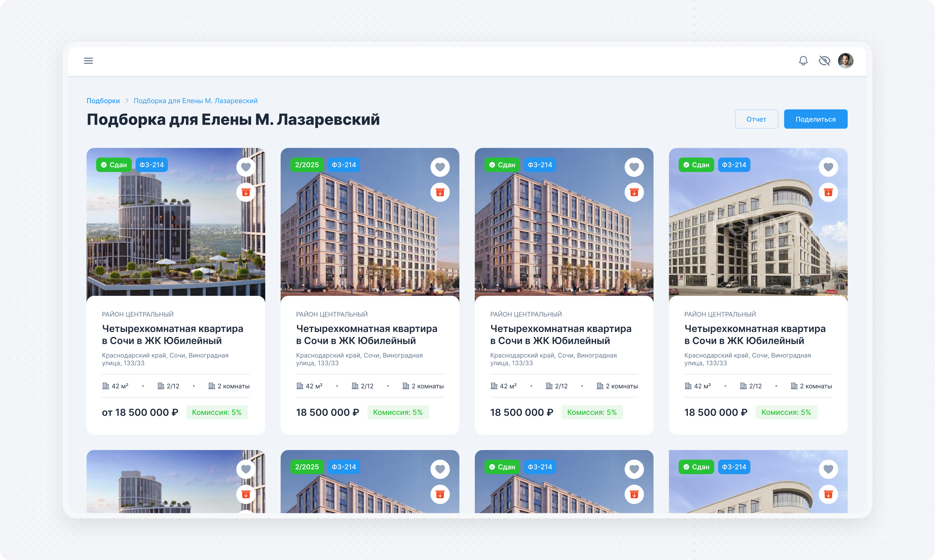Screen dimensions: 935x560
Task: Open the Подборки breadcrumb link
Action: click(103, 100)
